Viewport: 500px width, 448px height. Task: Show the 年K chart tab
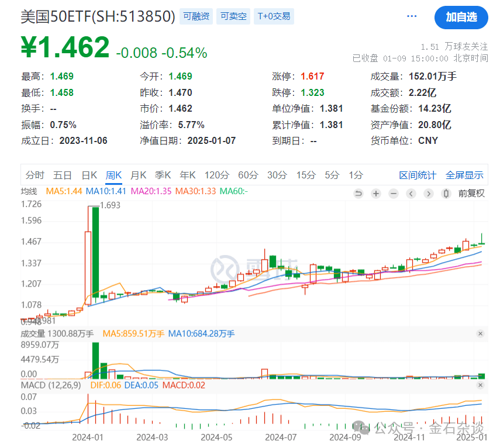[188, 175]
